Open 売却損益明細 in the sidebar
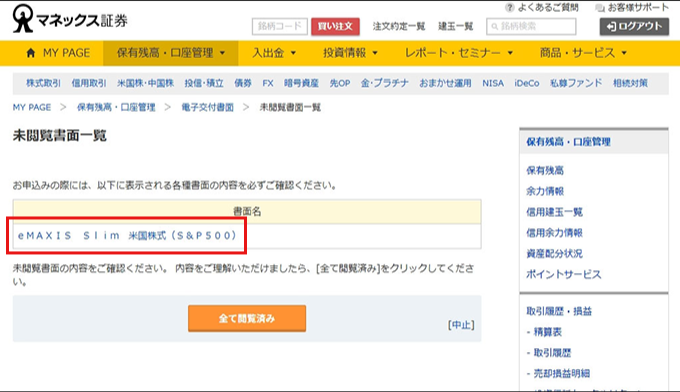The height and width of the screenshot is (392, 680). point(561,373)
